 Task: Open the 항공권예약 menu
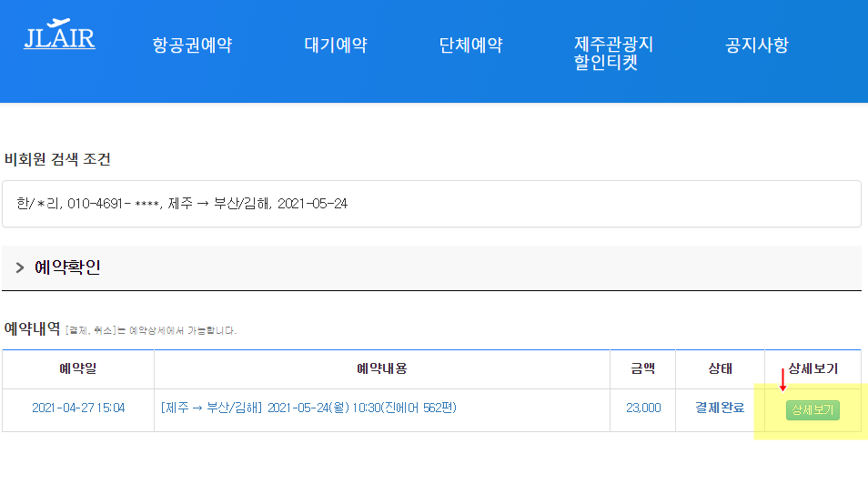point(192,45)
